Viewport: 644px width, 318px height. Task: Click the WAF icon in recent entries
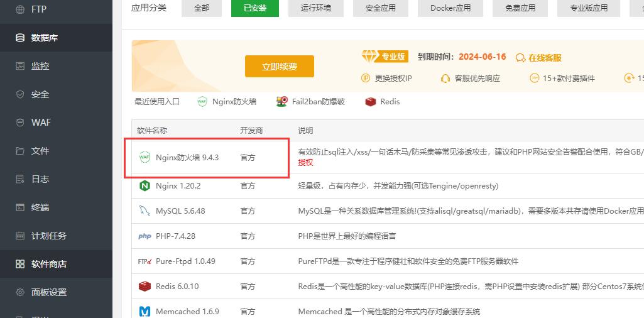202,101
